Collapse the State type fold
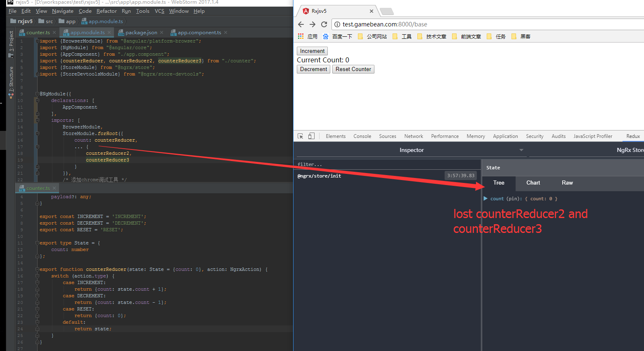The width and height of the screenshot is (644, 351). [x=37, y=243]
